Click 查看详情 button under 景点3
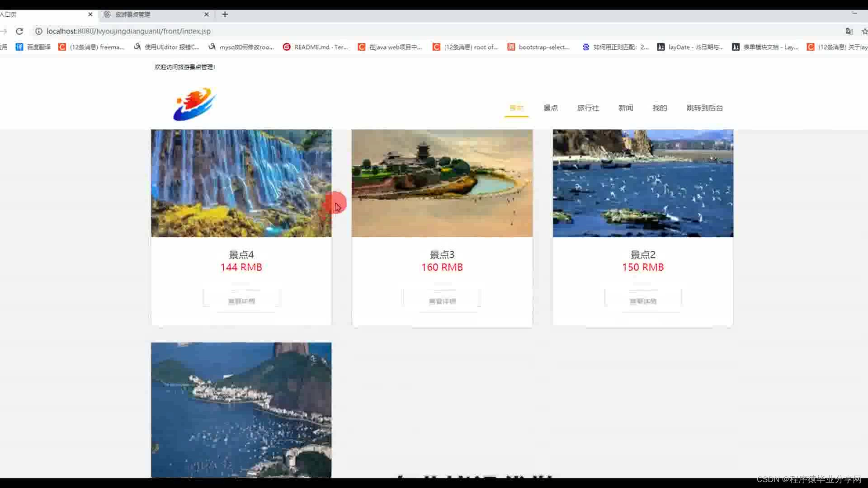 click(x=442, y=301)
